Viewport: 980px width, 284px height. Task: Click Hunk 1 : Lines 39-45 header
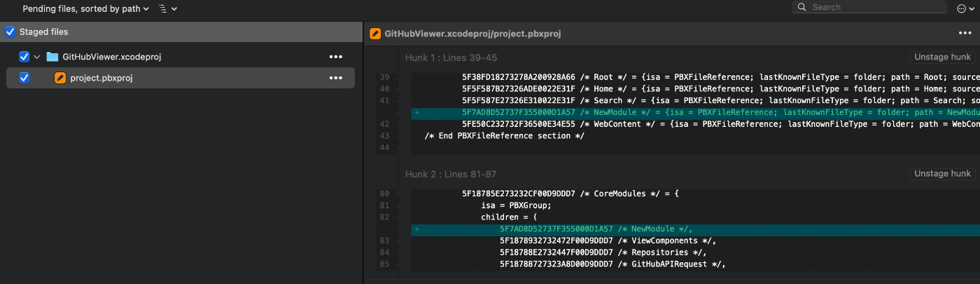coord(451,58)
